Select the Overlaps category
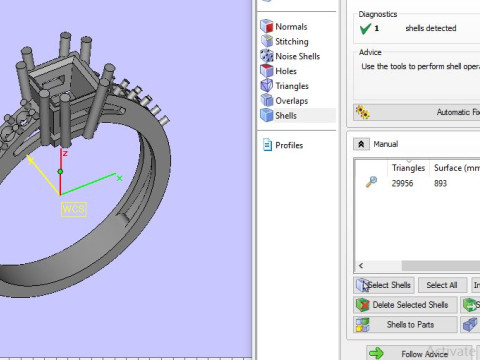 [291, 101]
